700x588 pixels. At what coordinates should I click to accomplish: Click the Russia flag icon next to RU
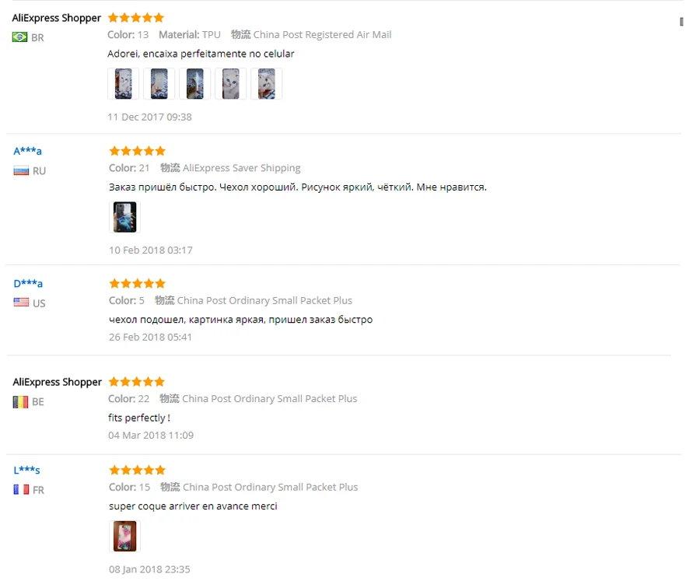point(21,170)
